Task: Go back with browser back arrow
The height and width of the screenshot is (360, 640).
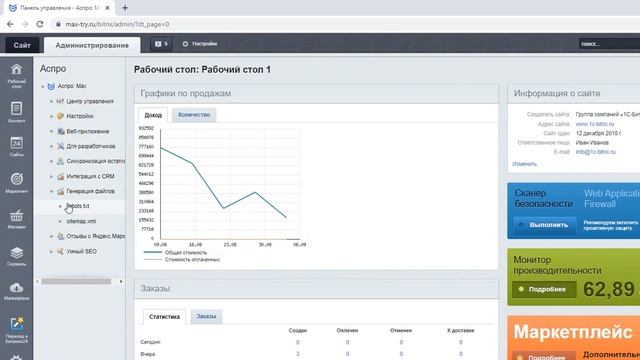Action: pyautogui.click(x=10, y=24)
